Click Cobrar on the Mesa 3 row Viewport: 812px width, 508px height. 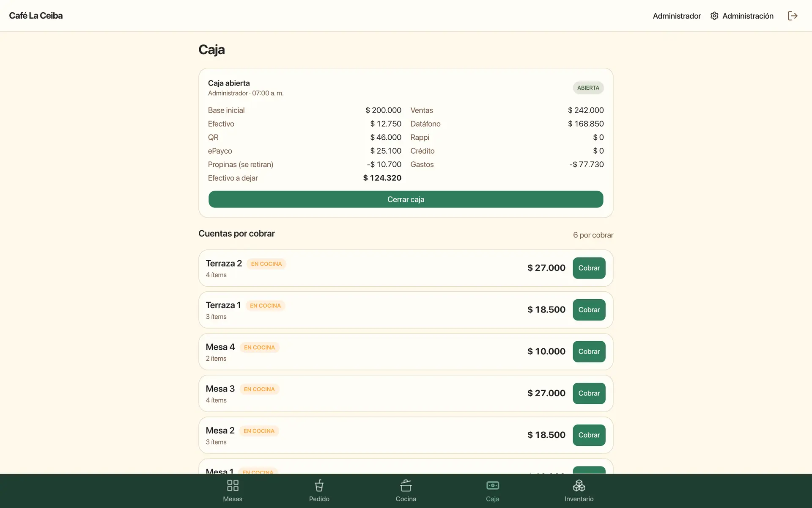[x=589, y=393]
